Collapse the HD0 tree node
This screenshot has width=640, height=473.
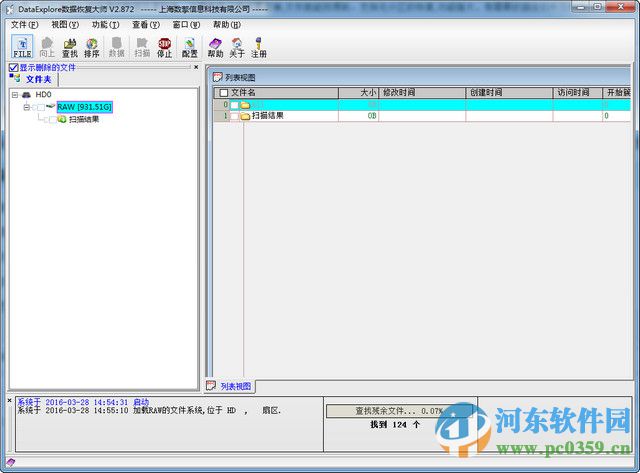point(15,95)
